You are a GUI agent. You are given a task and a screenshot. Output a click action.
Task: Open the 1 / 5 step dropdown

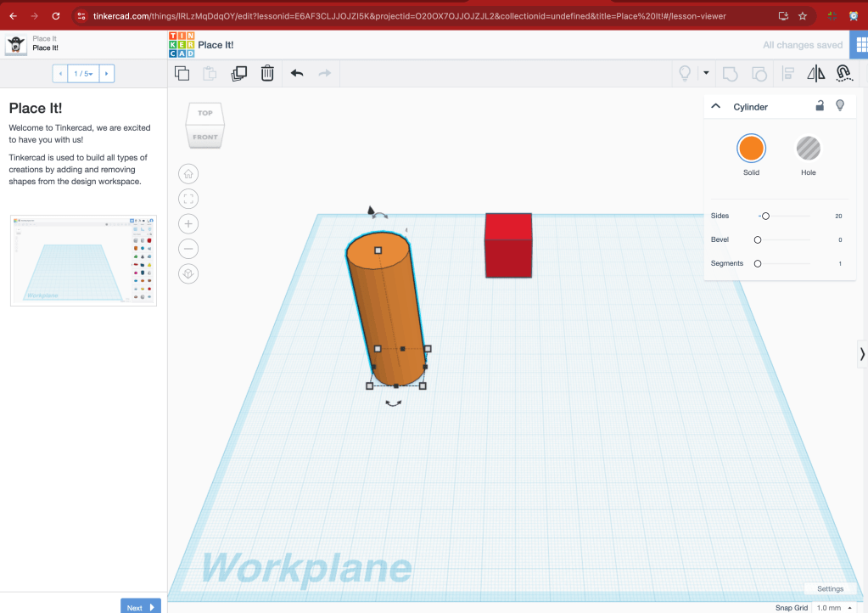[x=84, y=74]
